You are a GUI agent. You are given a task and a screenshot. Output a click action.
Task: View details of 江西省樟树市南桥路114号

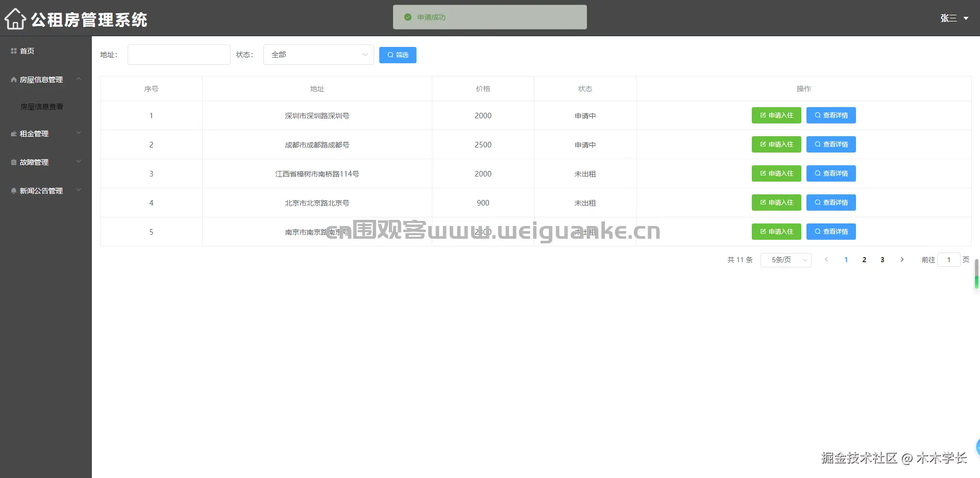click(x=831, y=173)
